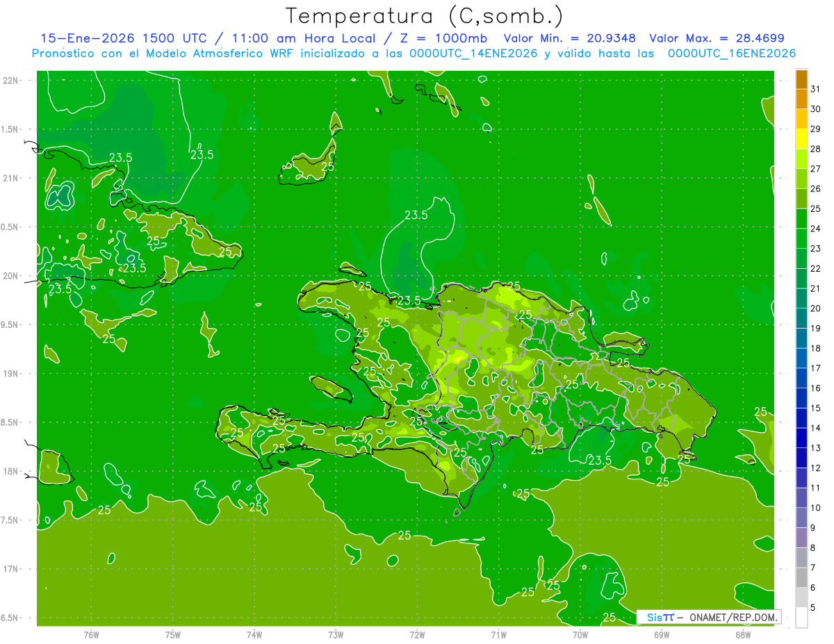The image size is (834, 644).
Task: Click the "68W" longitude label
Action: click(743, 634)
